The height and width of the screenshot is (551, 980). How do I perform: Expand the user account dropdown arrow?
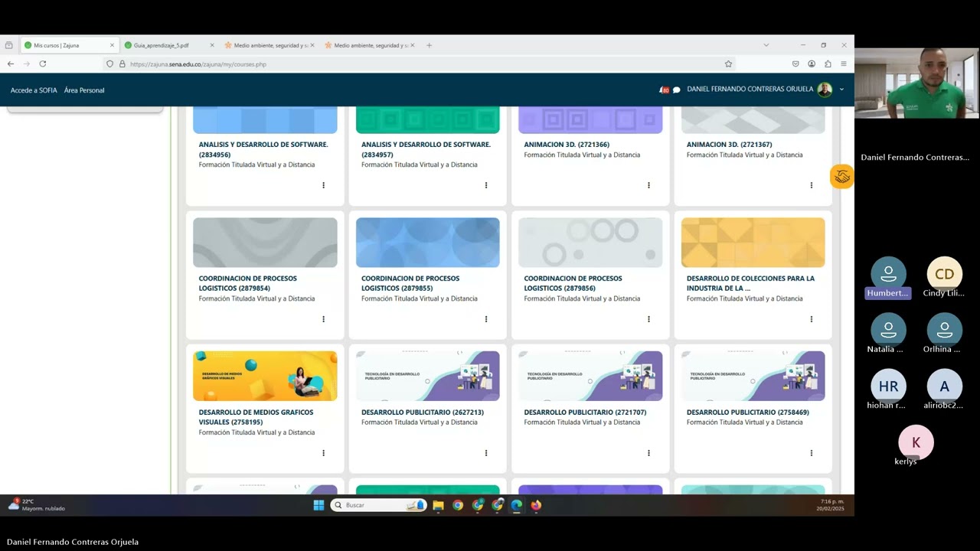point(841,90)
